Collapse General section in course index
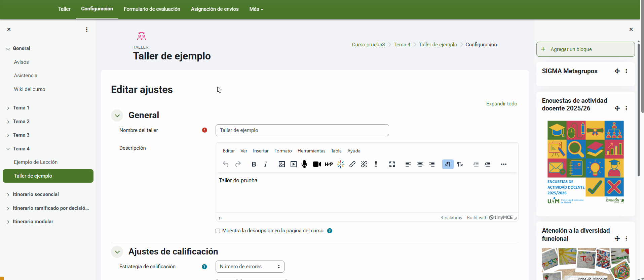 8,49
